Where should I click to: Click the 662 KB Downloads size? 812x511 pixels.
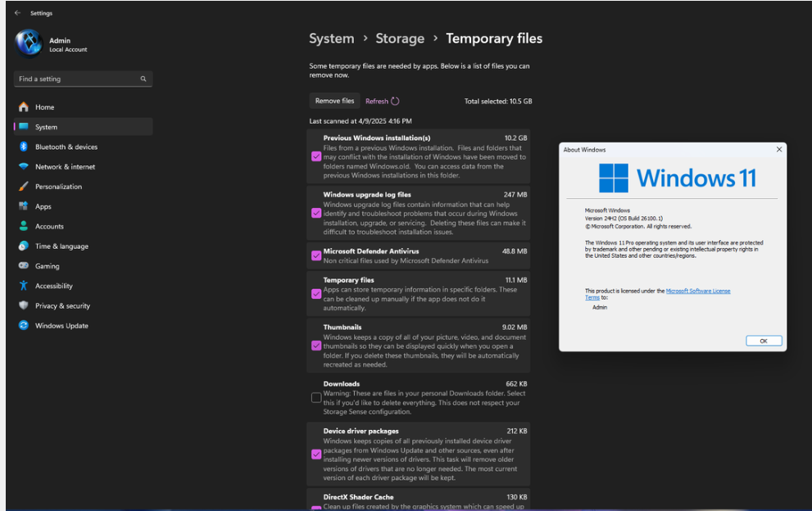[x=516, y=383]
